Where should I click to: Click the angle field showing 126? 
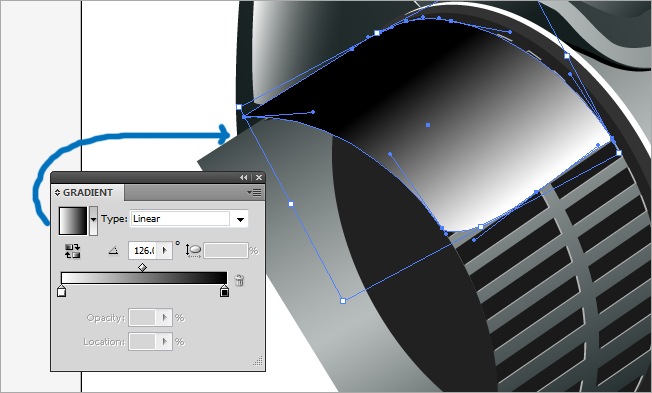[143, 250]
